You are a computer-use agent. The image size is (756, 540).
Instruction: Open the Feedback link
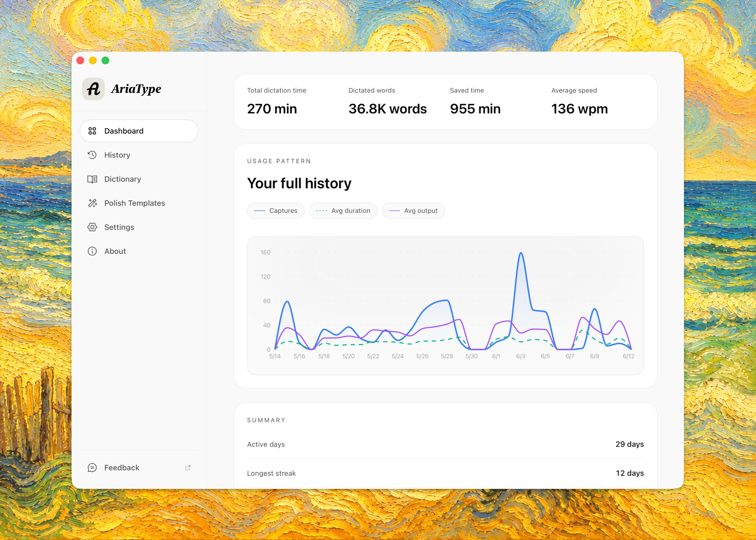point(139,467)
